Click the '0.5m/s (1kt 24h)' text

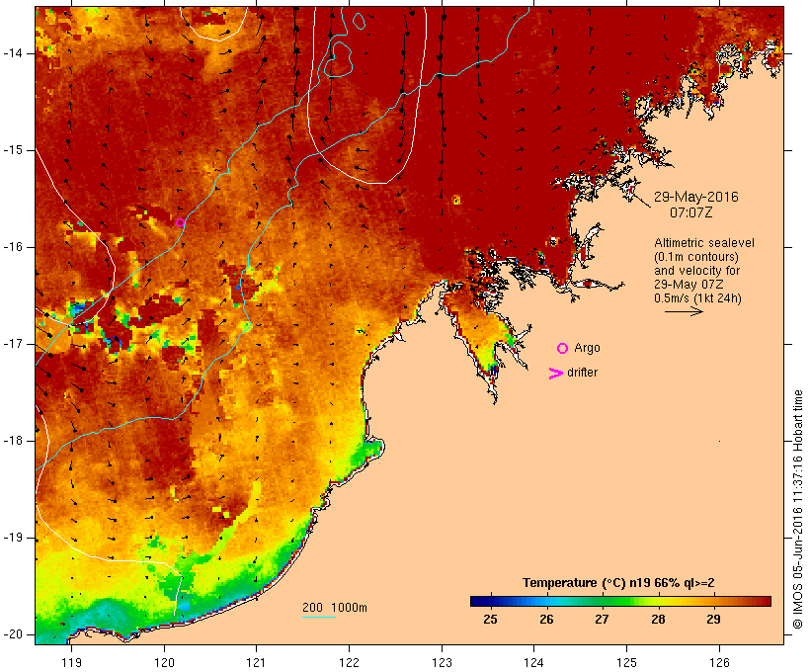tap(697, 298)
